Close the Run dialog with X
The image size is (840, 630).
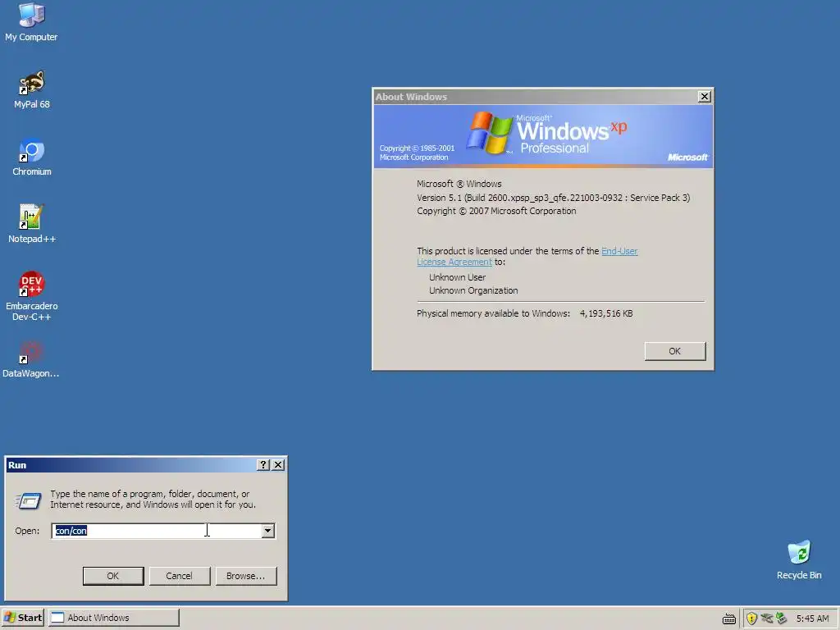tap(278, 464)
